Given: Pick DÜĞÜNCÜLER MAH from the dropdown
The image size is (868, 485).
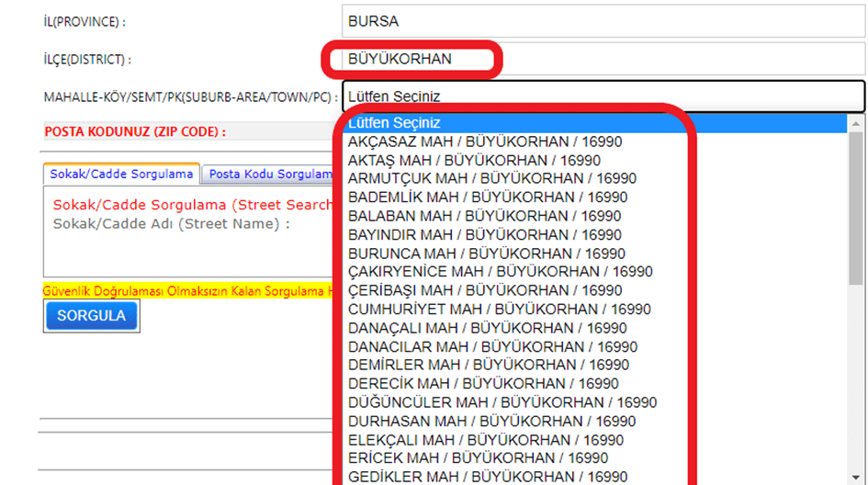Looking at the screenshot, I should coord(502,402).
